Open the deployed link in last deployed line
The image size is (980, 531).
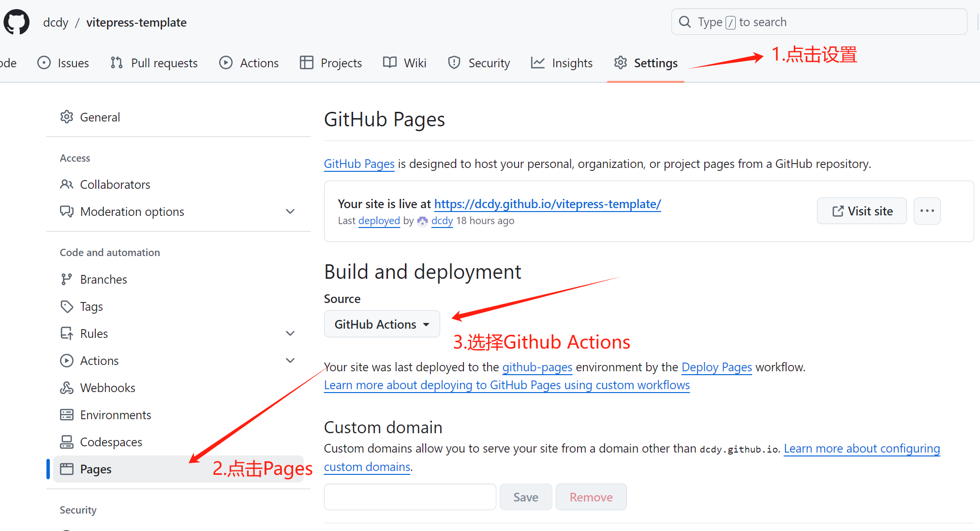tap(379, 221)
